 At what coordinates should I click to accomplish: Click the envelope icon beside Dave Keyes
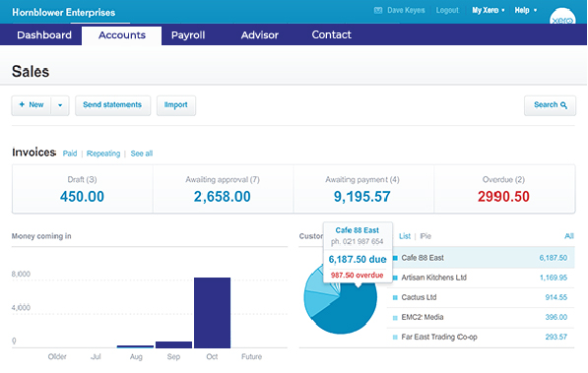point(378,11)
